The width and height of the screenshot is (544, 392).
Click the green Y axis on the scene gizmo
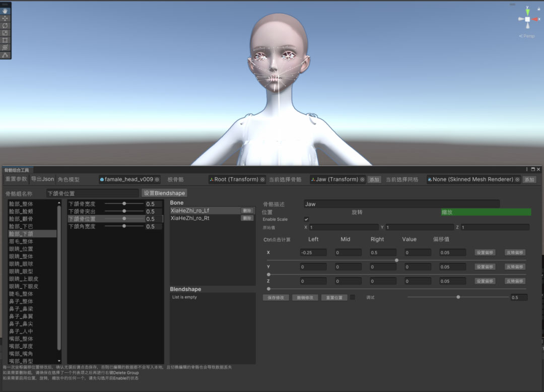point(527,12)
